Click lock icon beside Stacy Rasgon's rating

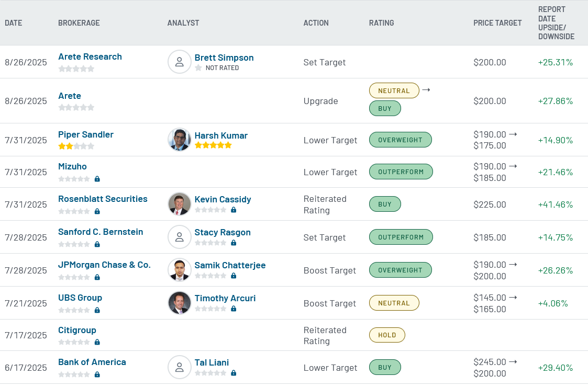point(234,243)
